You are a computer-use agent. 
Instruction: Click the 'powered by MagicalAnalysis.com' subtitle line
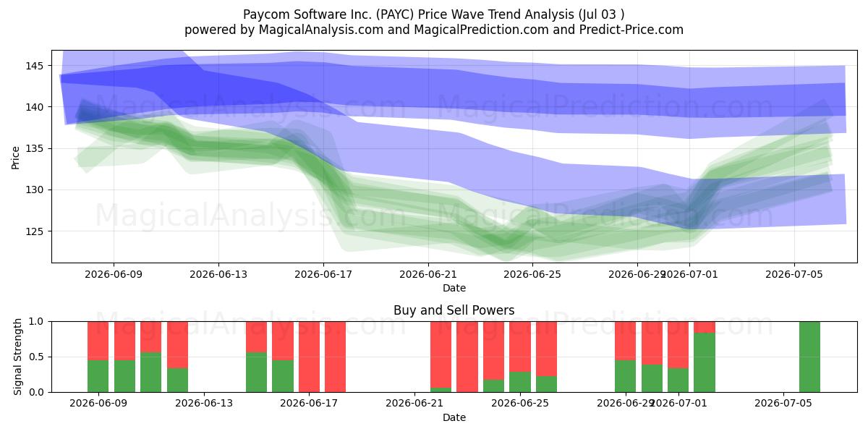coord(434,30)
